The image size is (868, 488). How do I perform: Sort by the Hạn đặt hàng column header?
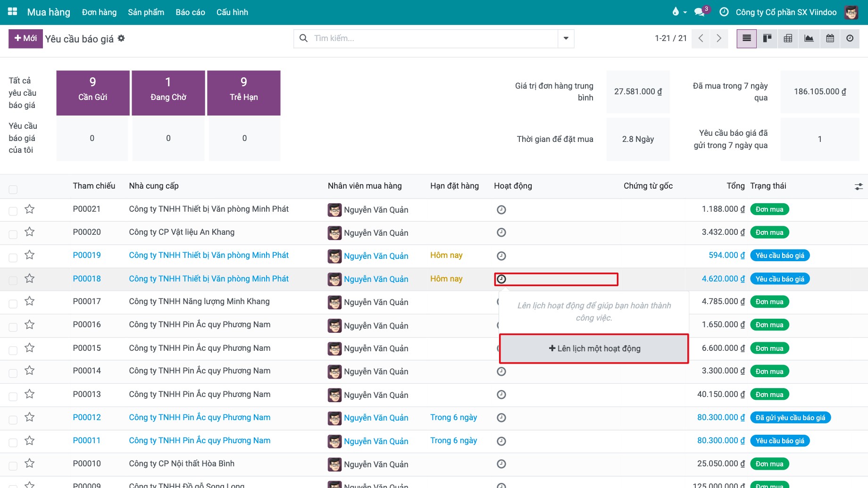tap(454, 186)
